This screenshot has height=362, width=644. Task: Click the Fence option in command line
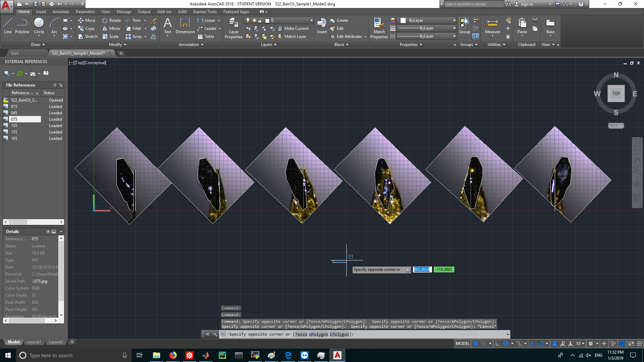[301, 335]
